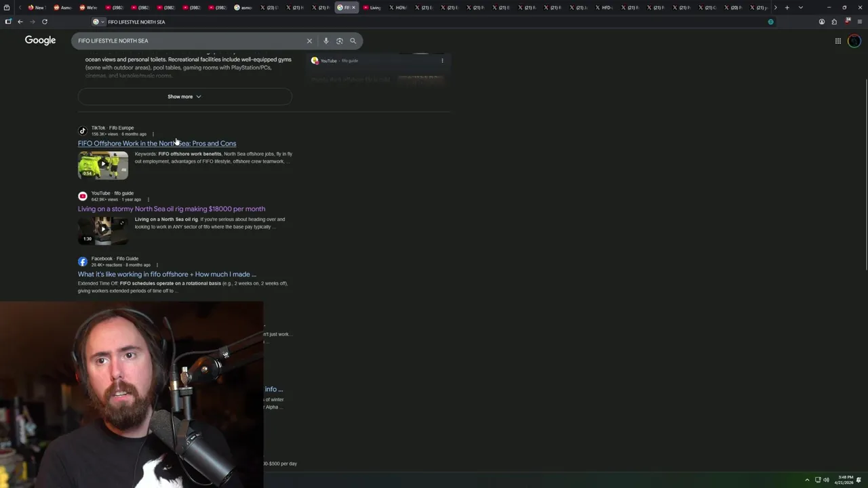
Task: Open a new tab with the plus icon
Action: [787, 7]
